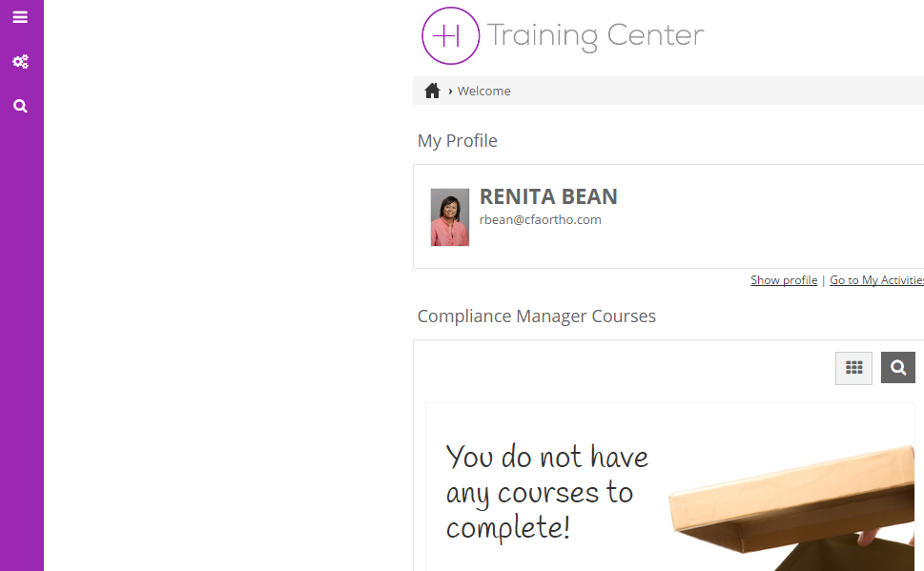Switch courses to grid view

[853, 368]
